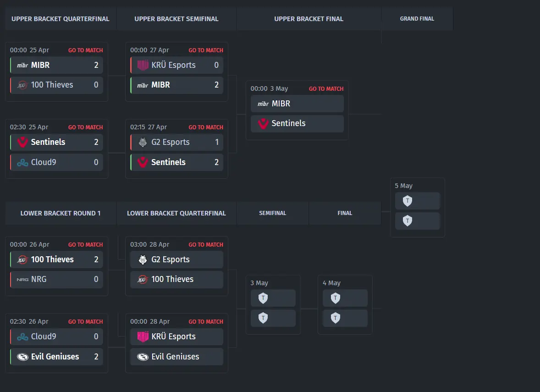Click the top placeholder shield in the 5 May match

point(408,201)
